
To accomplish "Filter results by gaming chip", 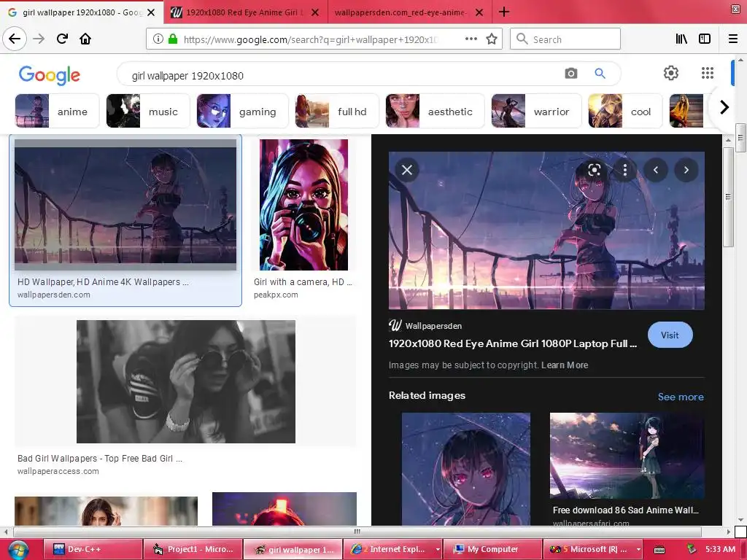I will [x=242, y=111].
